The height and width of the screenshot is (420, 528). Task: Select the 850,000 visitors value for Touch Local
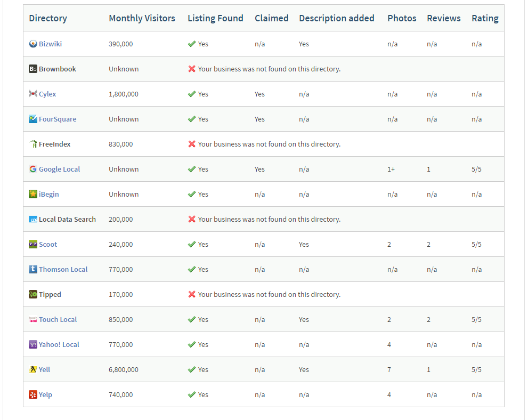[121, 319]
